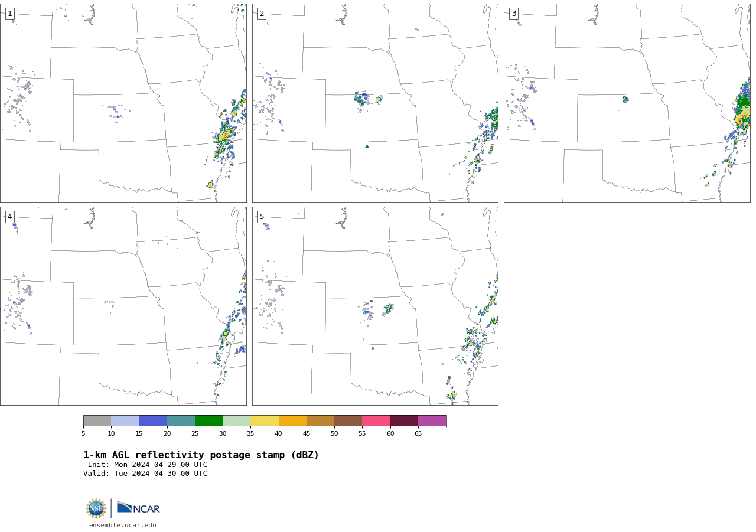
Task: Select the maroon 60-65 dBZ swatch
Action: [x=404, y=420]
